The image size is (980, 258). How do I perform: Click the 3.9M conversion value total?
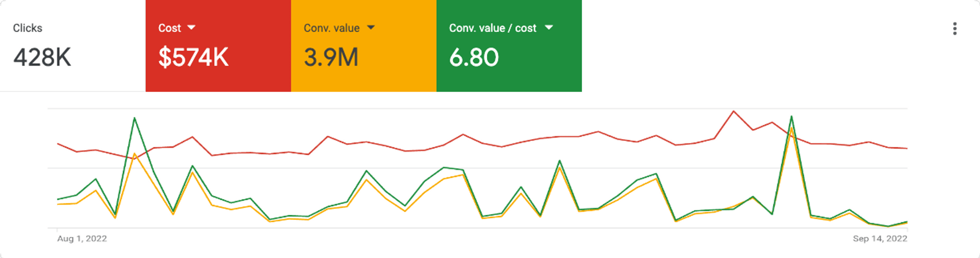click(331, 57)
